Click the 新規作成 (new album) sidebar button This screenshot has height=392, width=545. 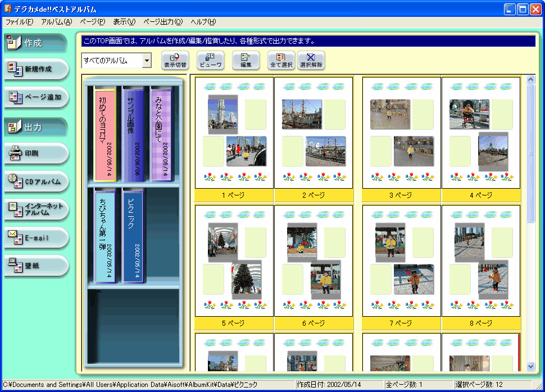pos(37,69)
